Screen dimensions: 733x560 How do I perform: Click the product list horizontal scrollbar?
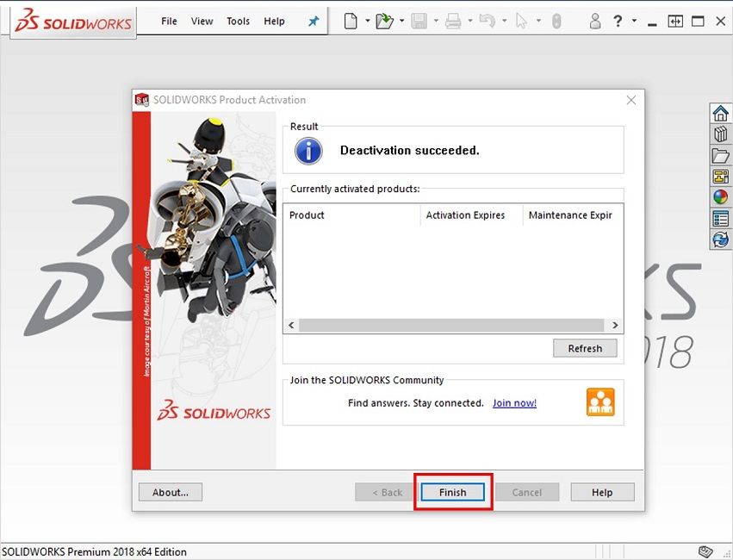click(450, 326)
